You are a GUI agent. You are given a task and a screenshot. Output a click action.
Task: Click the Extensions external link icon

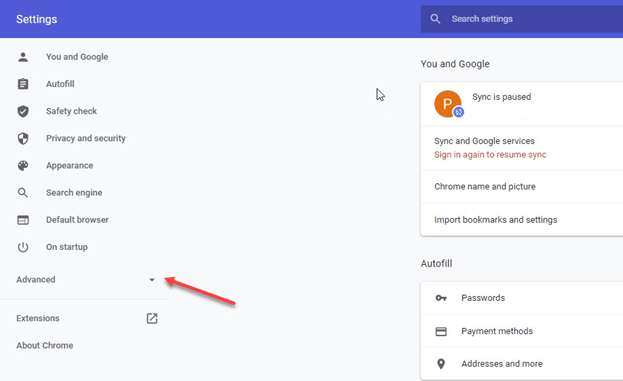(x=152, y=318)
